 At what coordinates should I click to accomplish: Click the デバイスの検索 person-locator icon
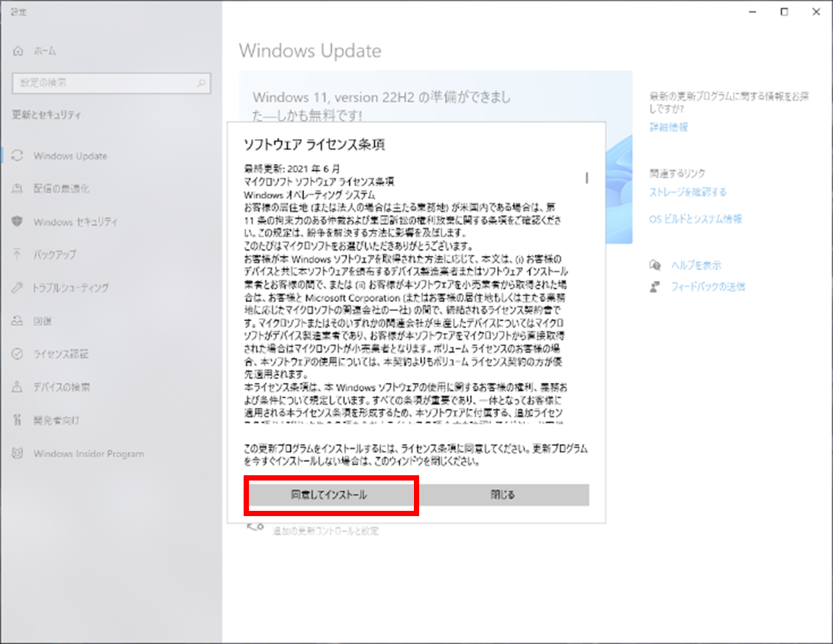[x=17, y=387]
